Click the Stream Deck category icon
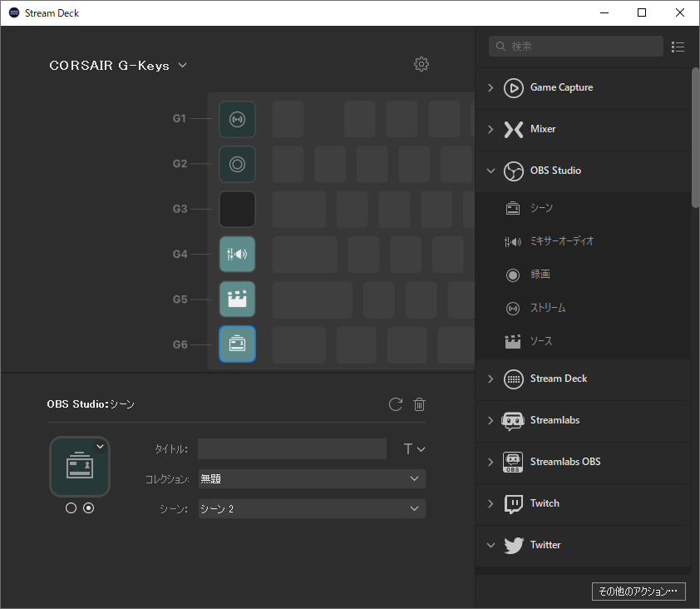The width and height of the screenshot is (700, 609). coord(514,379)
